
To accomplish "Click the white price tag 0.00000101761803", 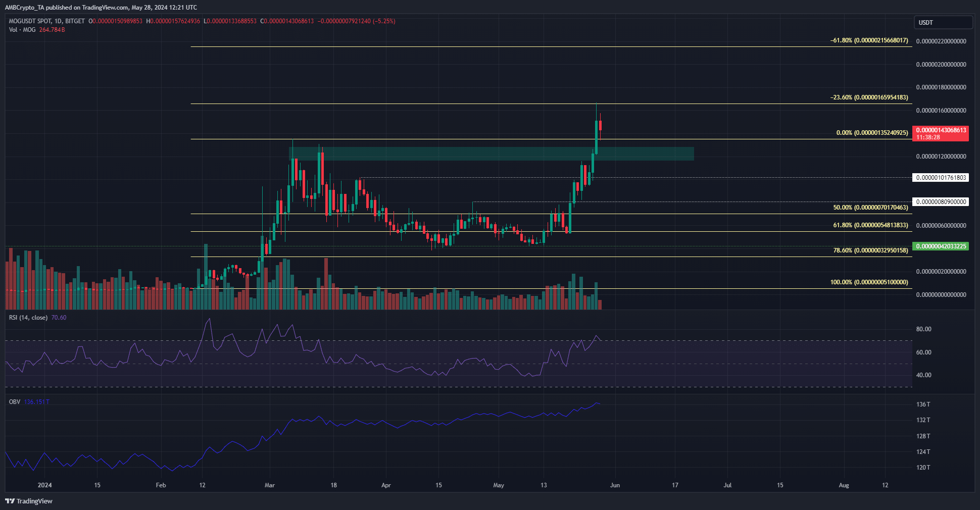I will click(x=941, y=178).
